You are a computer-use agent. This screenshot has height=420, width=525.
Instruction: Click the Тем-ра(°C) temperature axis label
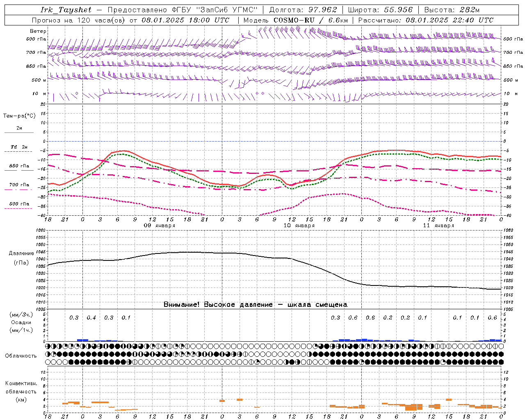pyautogui.click(x=19, y=116)
